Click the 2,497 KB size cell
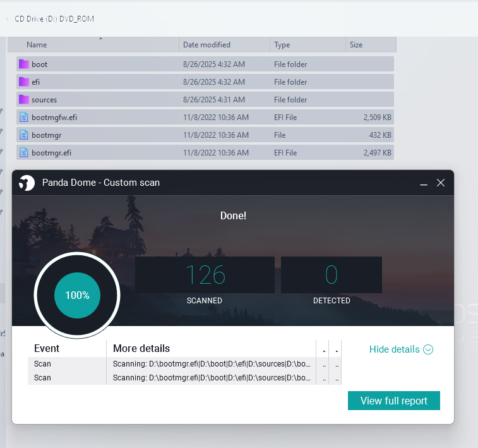Viewport: 478px width, 448px height. (x=378, y=153)
